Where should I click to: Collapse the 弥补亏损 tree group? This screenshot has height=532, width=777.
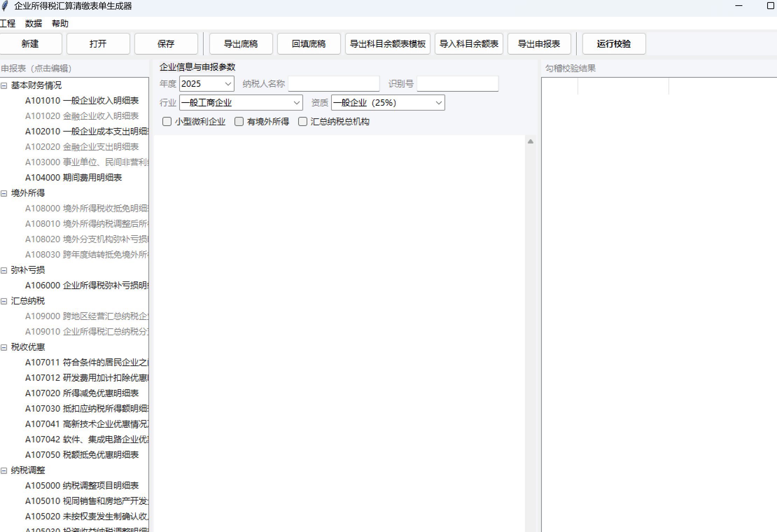pyautogui.click(x=4, y=271)
